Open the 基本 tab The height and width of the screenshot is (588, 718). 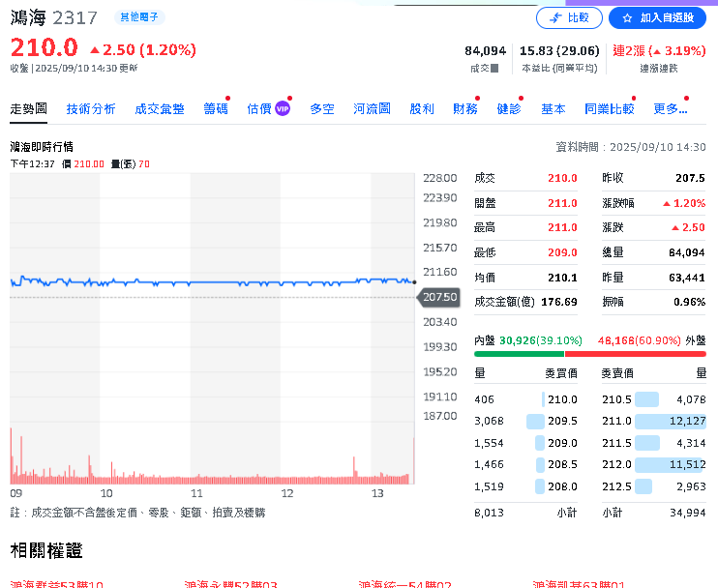553,109
